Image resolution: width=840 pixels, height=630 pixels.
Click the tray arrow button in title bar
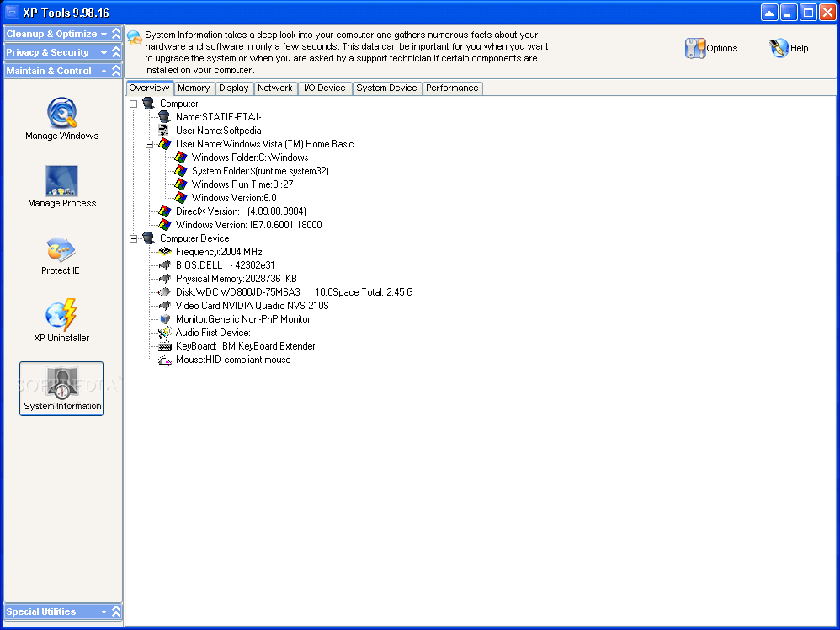tap(769, 13)
